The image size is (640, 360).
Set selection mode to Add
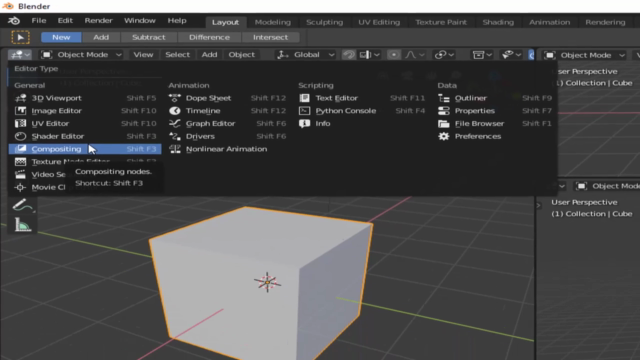(x=101, y=37)
